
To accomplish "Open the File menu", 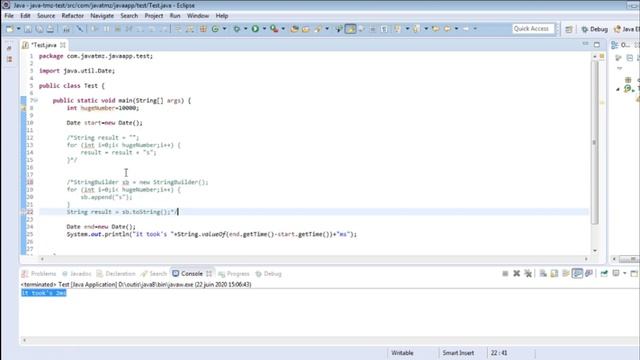I will pyautogui.click(x=9, y=16).
